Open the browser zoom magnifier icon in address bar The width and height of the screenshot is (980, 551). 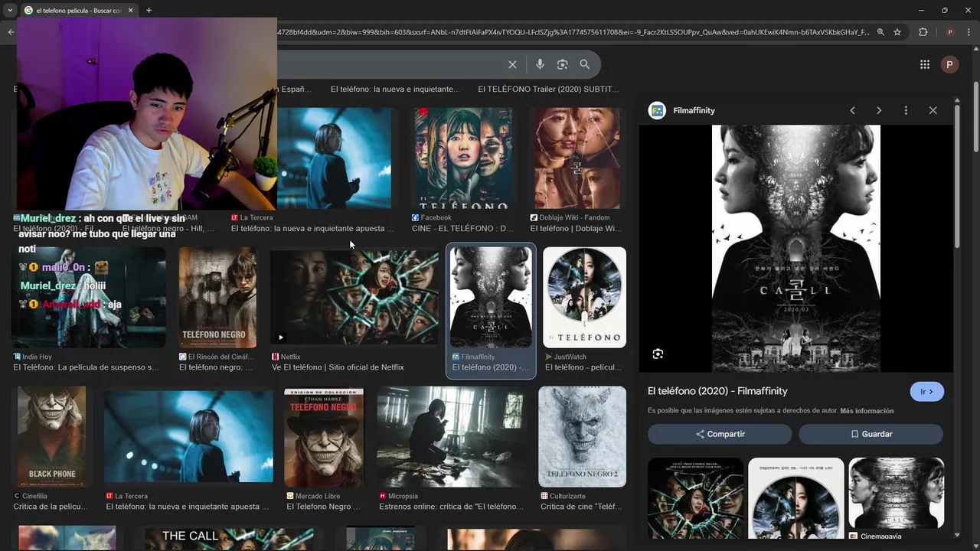(x=880, y=32)
